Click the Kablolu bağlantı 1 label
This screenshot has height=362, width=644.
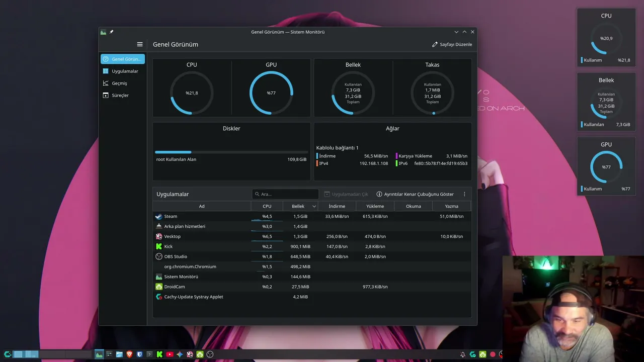[x=338, y=148]
